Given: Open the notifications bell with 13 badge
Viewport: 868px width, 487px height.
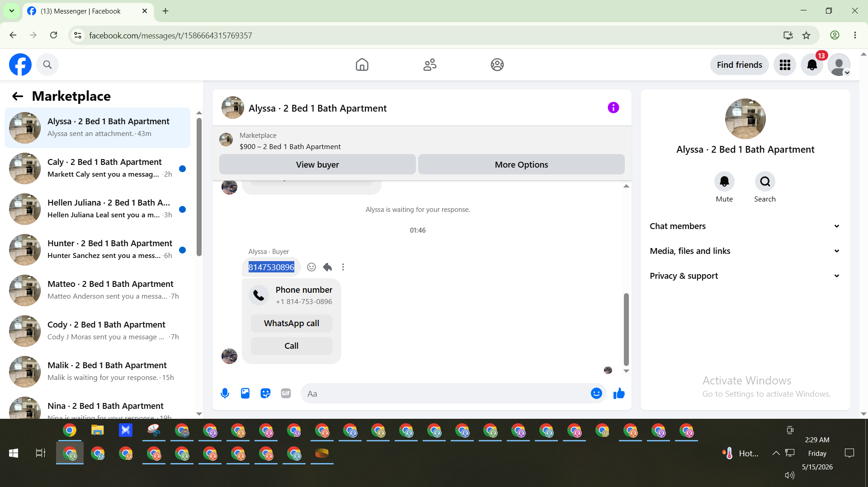Looking at the screenshot, I should tap(812, 65).
